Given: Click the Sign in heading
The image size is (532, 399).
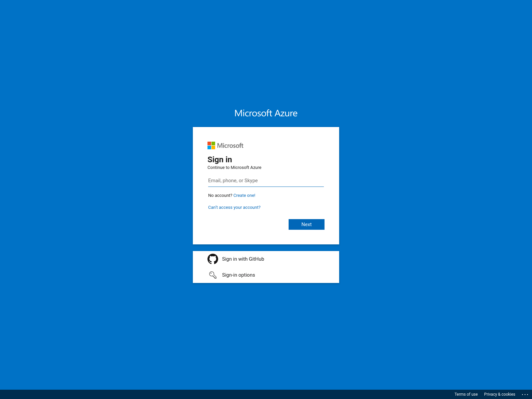Looking at the screenshot, I should [220, 160].
